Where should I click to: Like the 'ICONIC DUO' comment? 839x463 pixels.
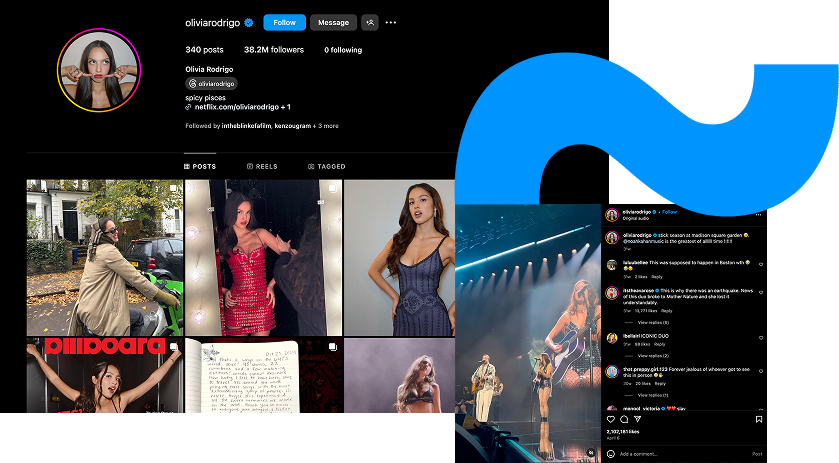click(x=761, y=338)
